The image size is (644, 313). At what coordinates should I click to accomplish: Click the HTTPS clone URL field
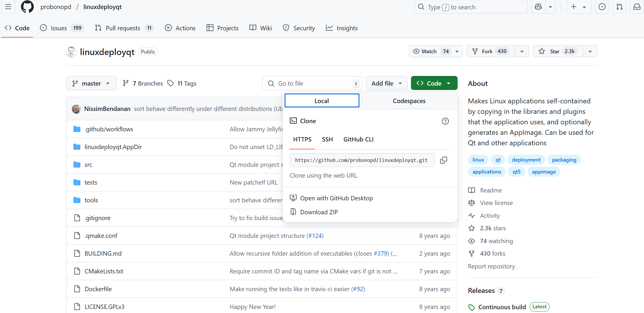[x=362, y=160]
